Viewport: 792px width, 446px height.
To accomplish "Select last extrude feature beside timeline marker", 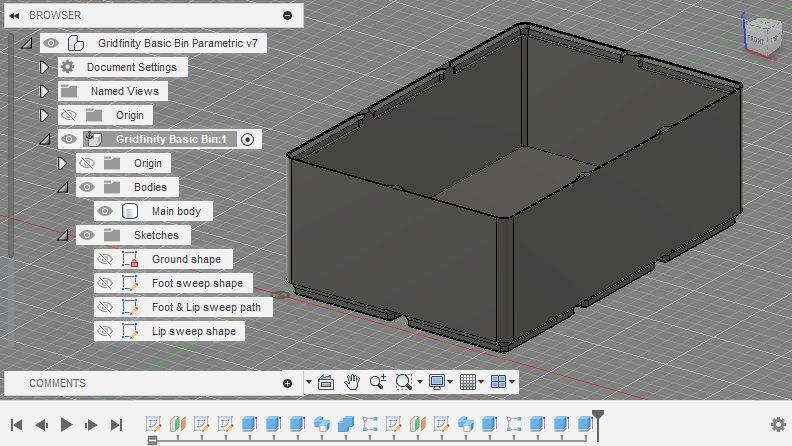I will [x=585, y=423].
